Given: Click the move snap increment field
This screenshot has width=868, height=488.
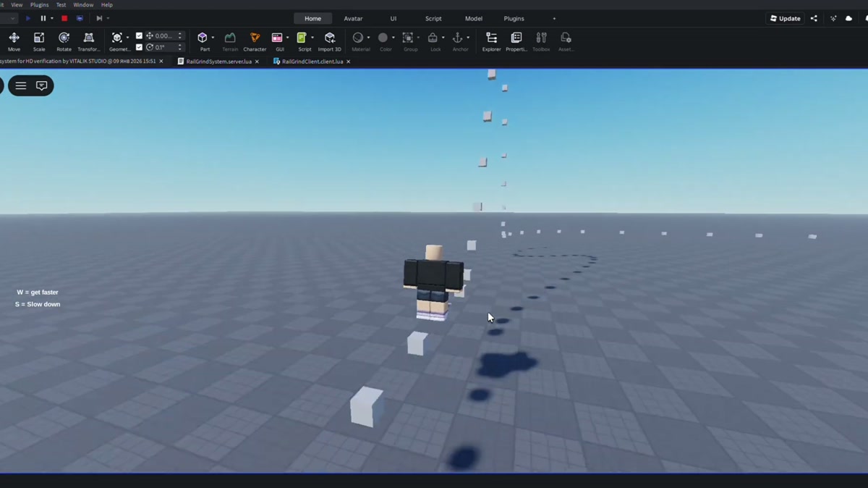Looking at the screenshot, I should pos(165,35).
